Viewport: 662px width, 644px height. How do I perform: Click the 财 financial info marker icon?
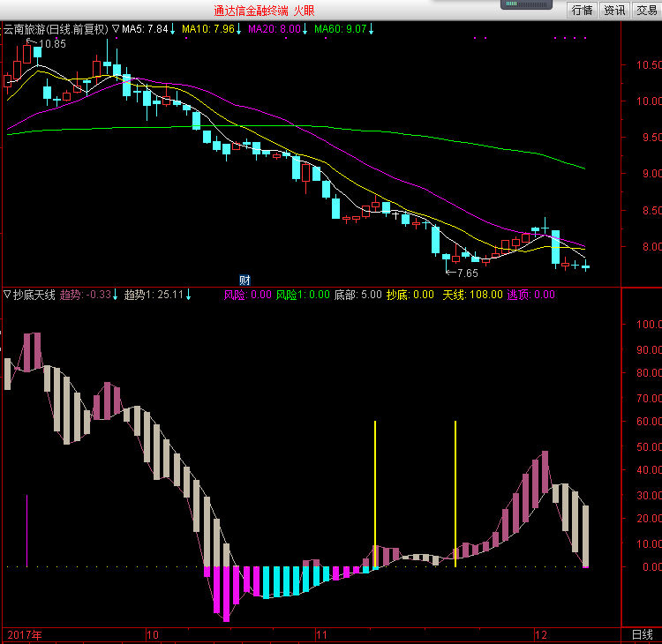coord(244,280)
